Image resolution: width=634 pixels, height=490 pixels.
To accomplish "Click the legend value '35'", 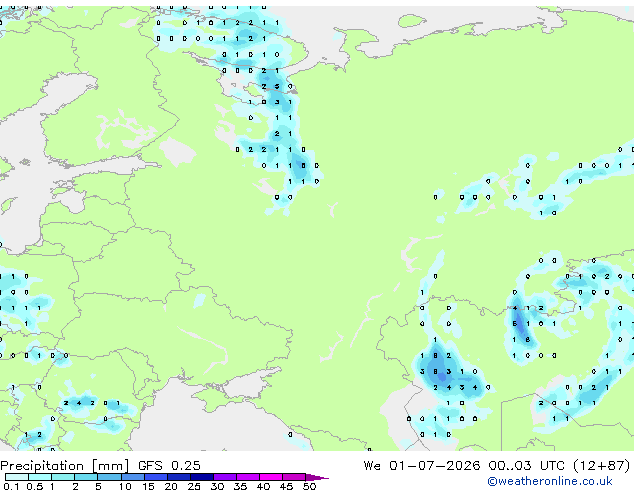I will point(240,486).
